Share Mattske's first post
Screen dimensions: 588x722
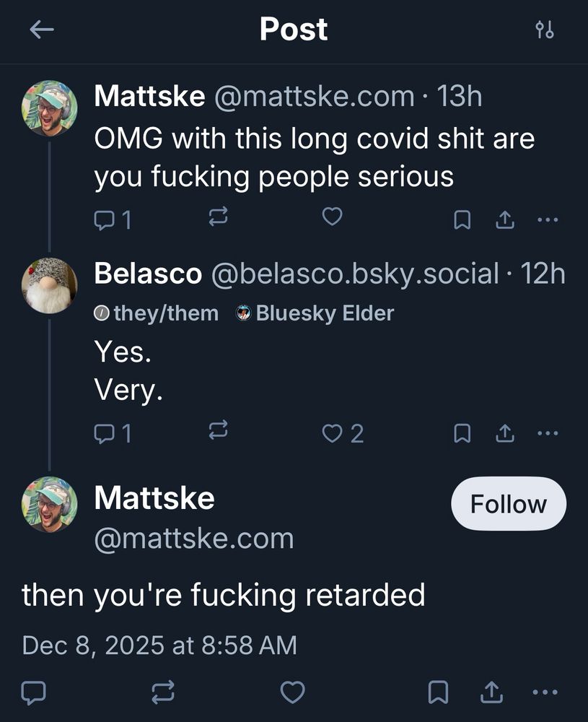point(504,219)
